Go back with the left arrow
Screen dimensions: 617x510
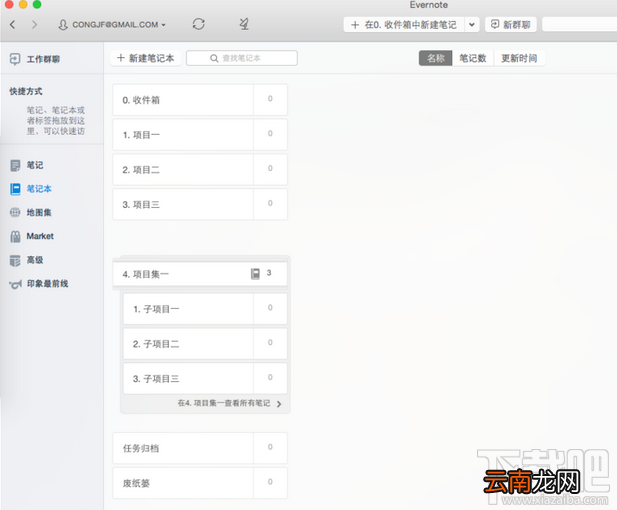[13, 24]
